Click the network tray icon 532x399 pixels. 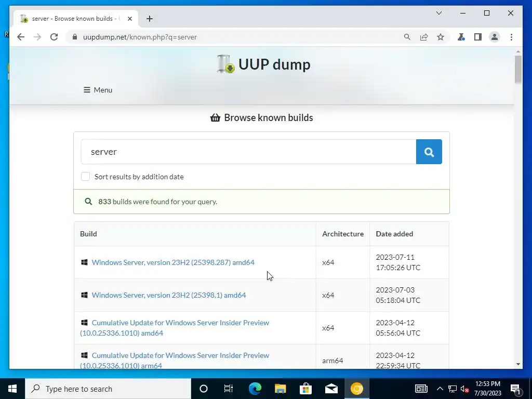point(453,389)
